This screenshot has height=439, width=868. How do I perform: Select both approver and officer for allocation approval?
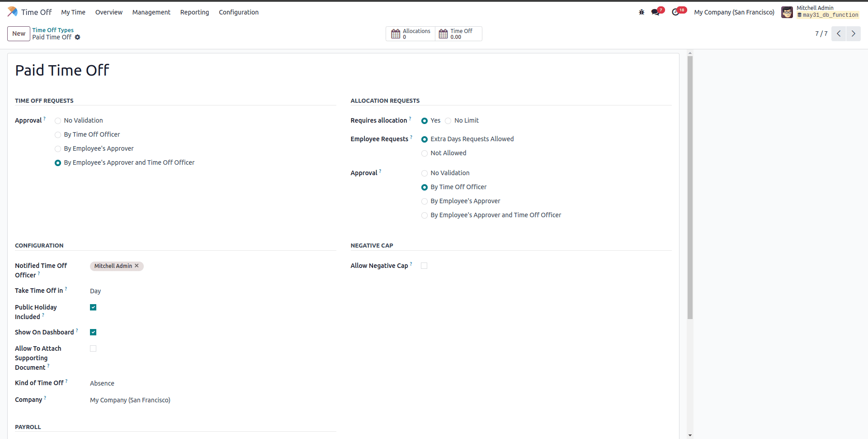(x=425, y=215)
